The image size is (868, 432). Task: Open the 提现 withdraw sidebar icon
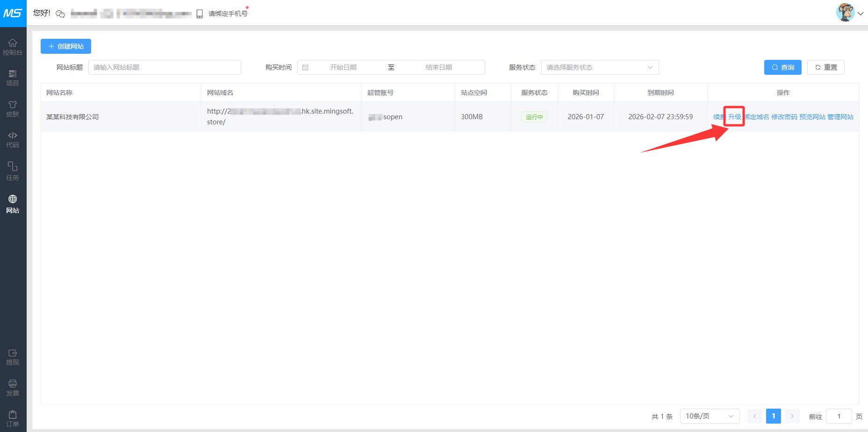click(13, 357)
